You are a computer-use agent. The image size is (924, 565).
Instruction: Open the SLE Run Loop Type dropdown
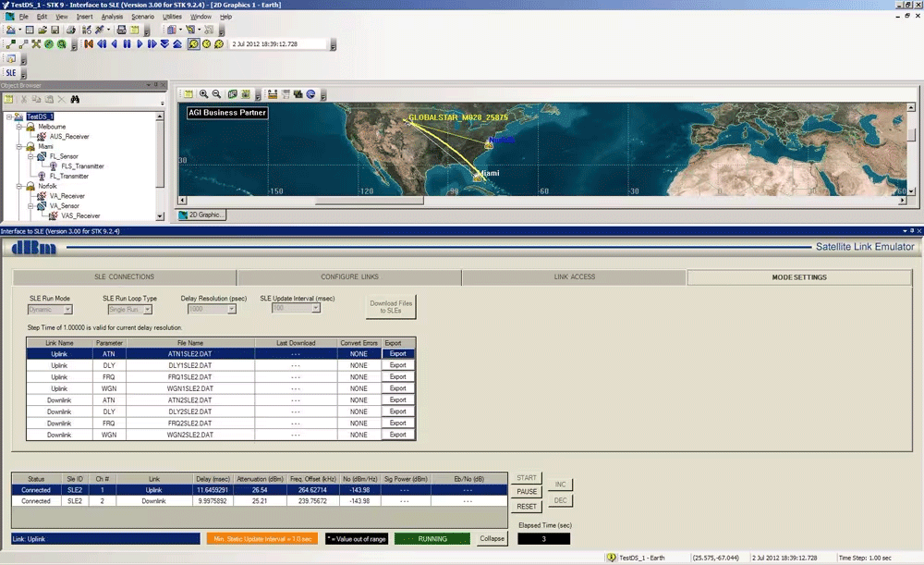pos(147,309)
